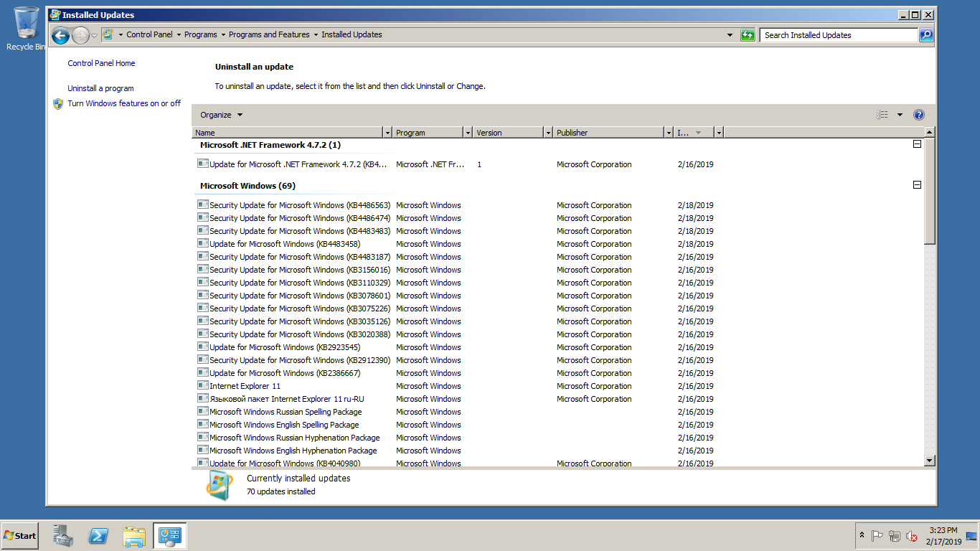Viewport: 980px width, 551px height.
Task: Click the icon of KB3020388 update row
Action: (202, 334)
